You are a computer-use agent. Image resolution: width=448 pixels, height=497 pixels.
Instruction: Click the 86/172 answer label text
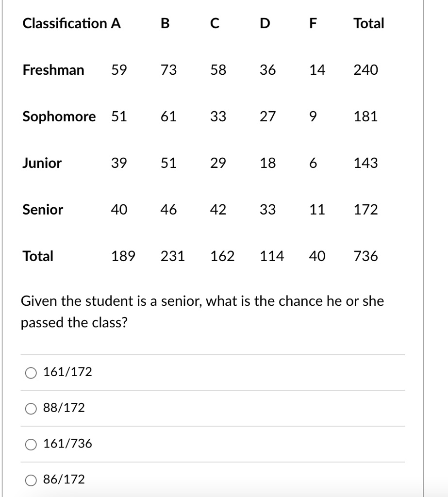[x=64, y=479]
